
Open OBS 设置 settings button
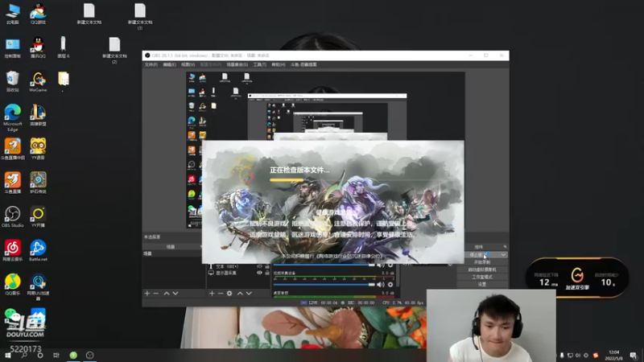(482, 284)
